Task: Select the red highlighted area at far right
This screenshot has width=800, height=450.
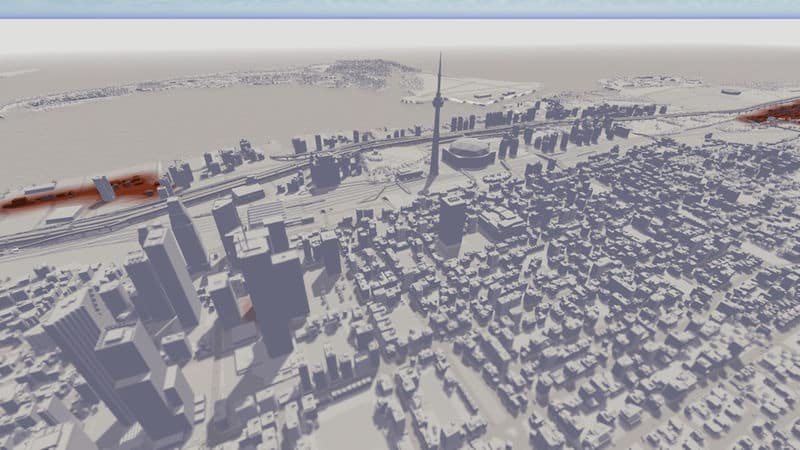Action: [772, 111]
